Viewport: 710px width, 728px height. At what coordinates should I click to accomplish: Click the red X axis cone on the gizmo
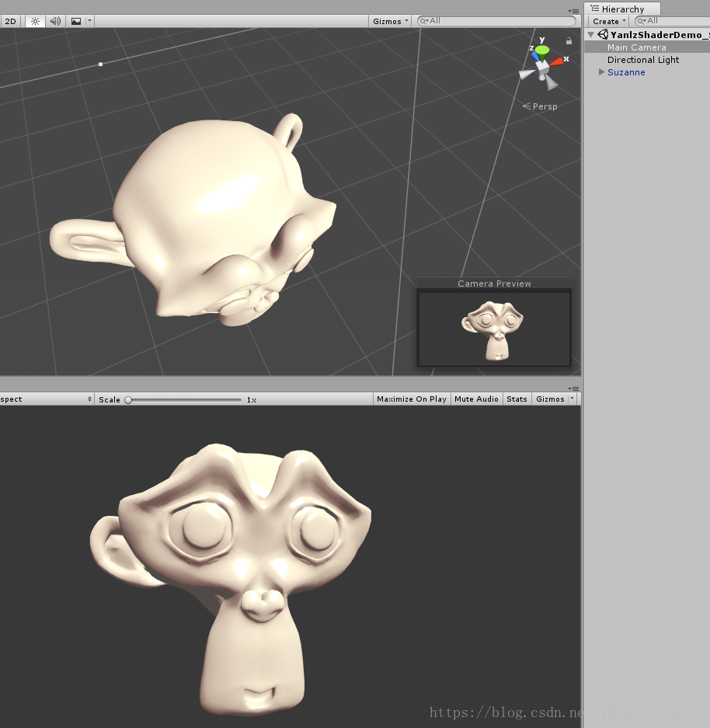point(557,61)
